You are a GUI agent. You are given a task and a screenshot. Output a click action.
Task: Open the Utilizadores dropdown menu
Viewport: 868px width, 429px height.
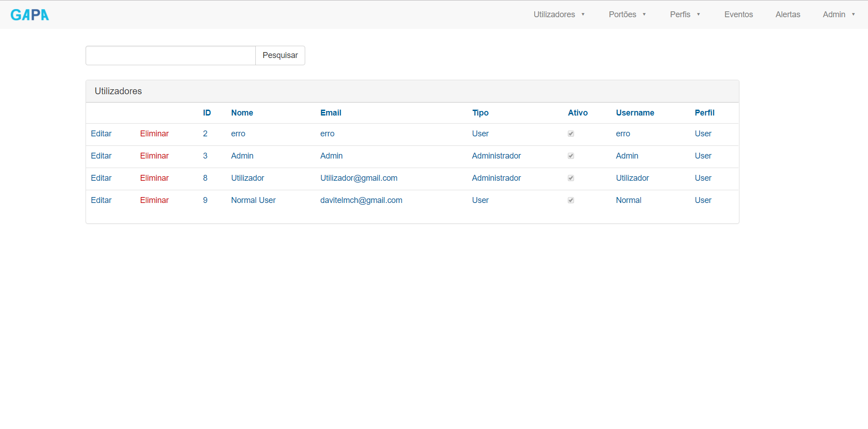point(559,14)
